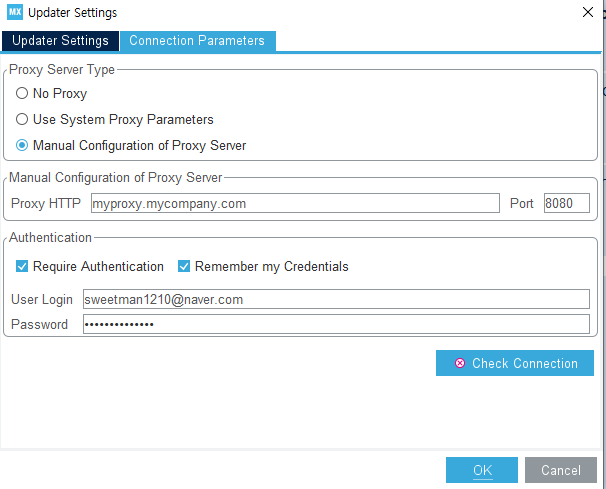Click the Cancel button

point(561,470)
